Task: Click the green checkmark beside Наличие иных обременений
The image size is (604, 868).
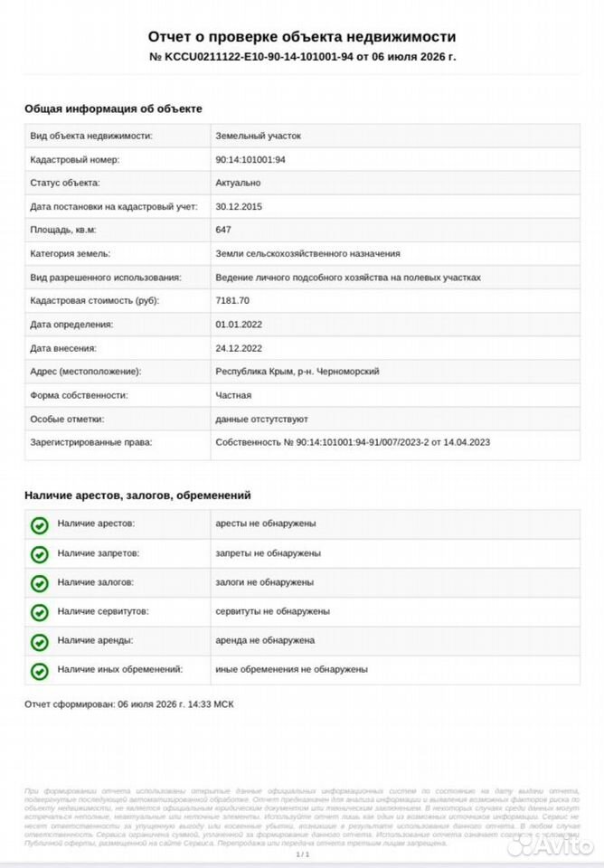Action: point(39,672)
